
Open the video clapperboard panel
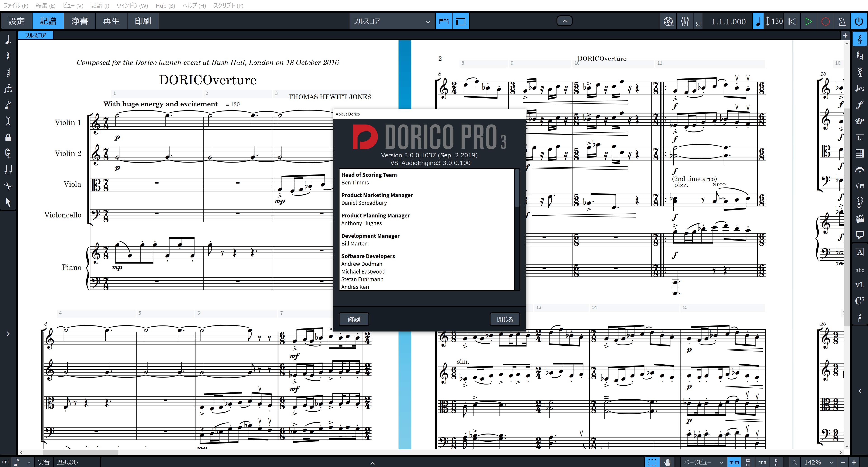[860, 219]
